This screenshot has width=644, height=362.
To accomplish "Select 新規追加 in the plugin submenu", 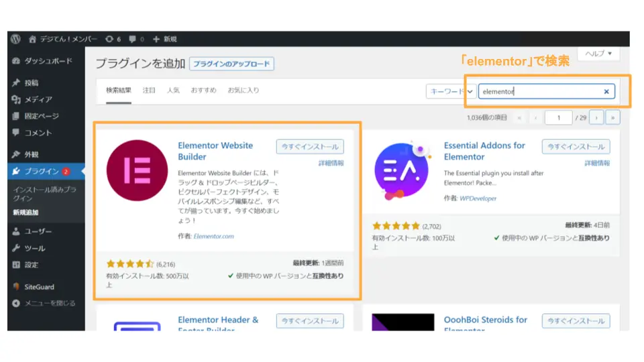I will point(25,213).
